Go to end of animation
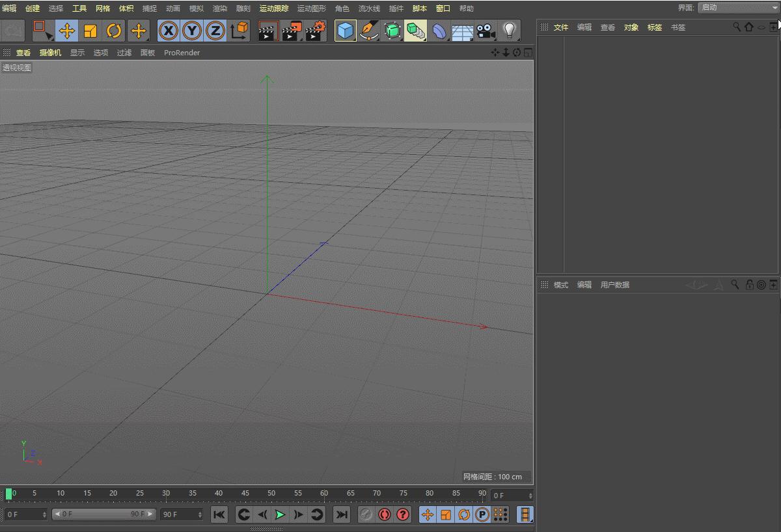The width and height of the screenshot is (781, 532). point(341,514)
